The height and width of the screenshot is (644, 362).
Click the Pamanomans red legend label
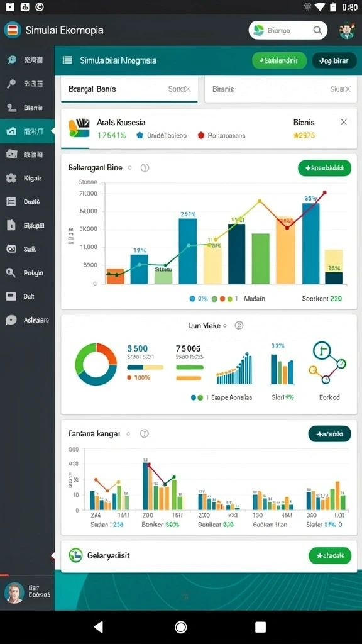[226, 135]
